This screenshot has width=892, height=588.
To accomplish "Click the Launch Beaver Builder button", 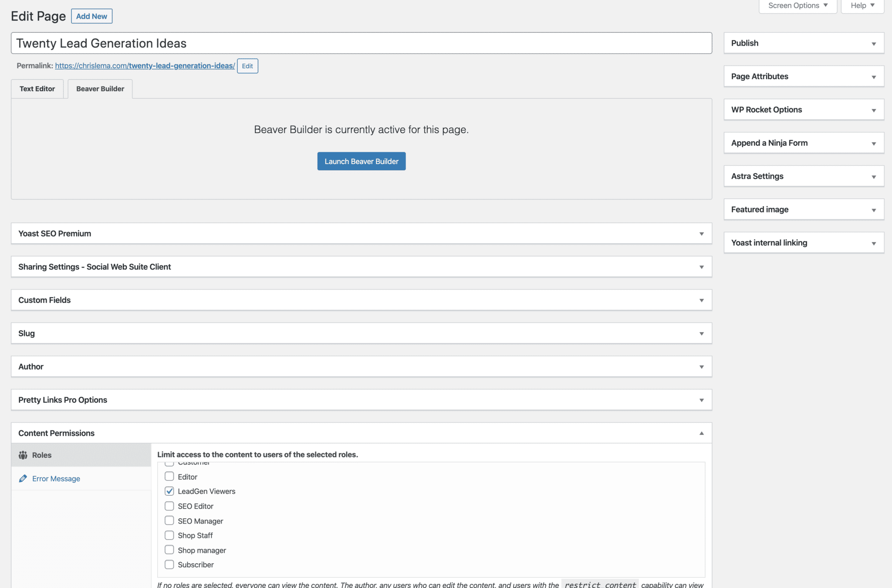I will click(x=361, y=161).
